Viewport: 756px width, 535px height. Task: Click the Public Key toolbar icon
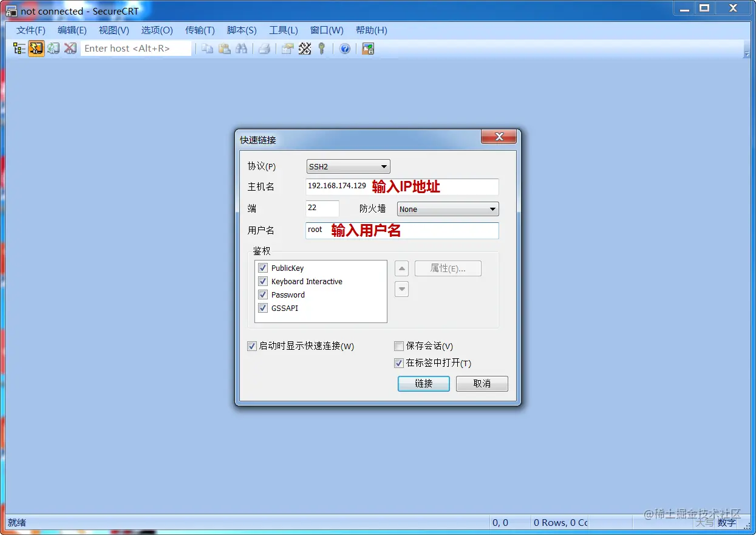coord(322,49)
